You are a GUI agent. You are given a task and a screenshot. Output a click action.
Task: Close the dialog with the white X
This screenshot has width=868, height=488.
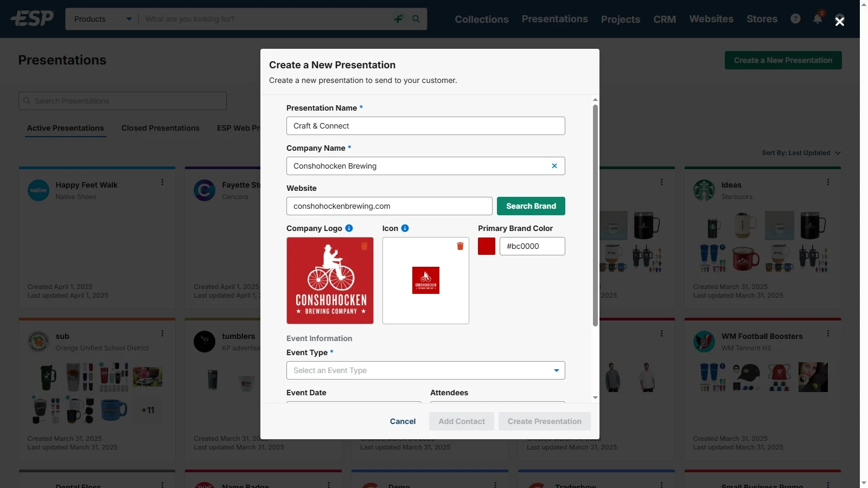[840, 21]
